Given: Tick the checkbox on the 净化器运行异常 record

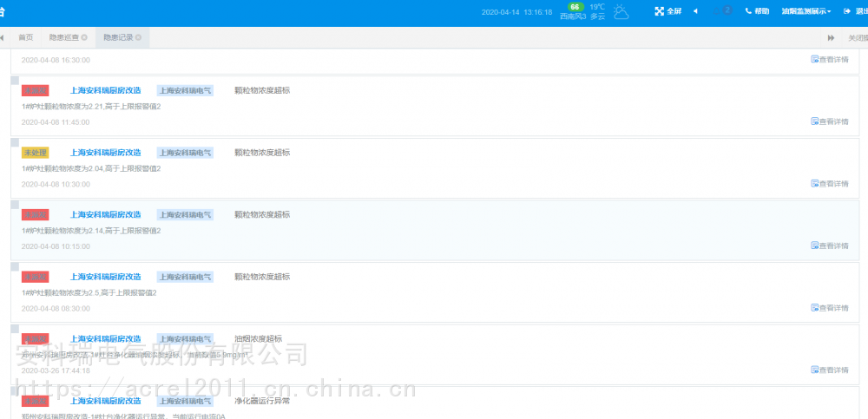Looking at the screenshot, I should tap(15, 390).
